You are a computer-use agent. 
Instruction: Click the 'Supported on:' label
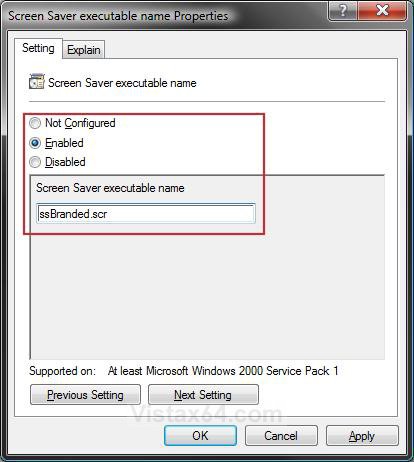click(x=62, y=371)
